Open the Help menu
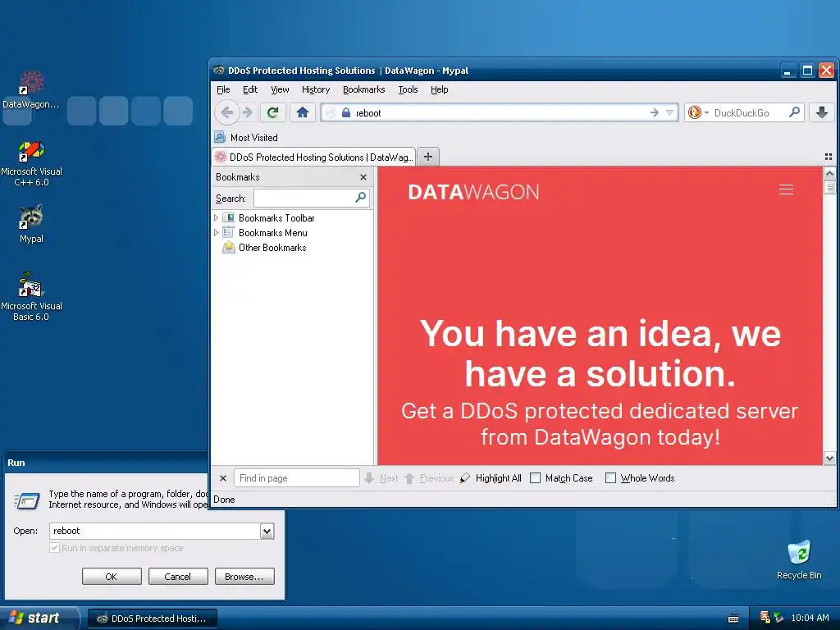840x630 pixels. click(440, 89)
